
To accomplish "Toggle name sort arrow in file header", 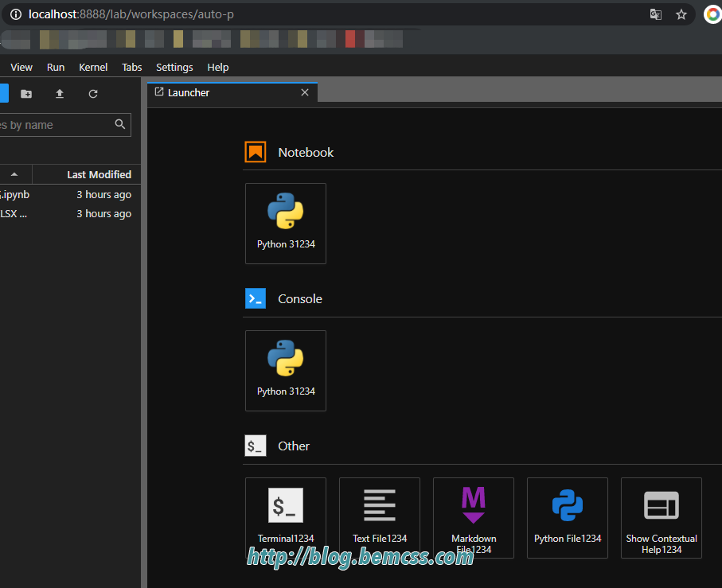I will [x=14, y=174].
